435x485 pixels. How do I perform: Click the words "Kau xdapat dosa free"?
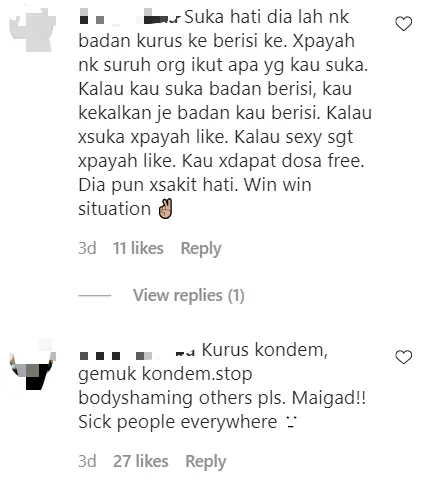pyautogui.click(x=273, y=161)
